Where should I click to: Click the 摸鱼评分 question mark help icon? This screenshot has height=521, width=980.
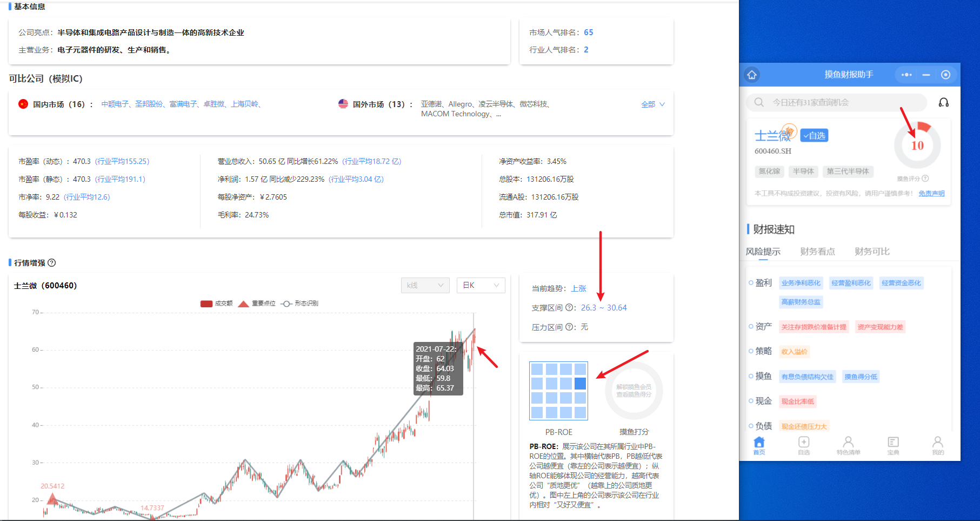pyautogui.click(x=925, y=179)
